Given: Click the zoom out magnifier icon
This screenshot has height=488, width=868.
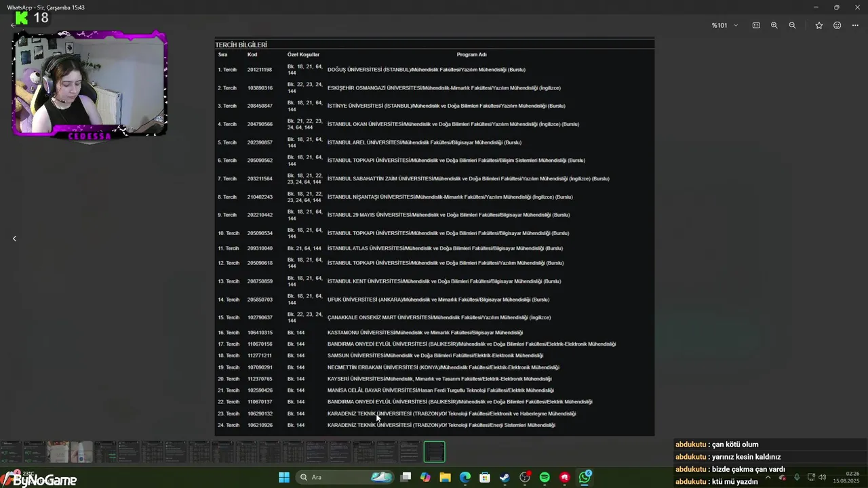Looking at the screenshot, I should point(792,25).
